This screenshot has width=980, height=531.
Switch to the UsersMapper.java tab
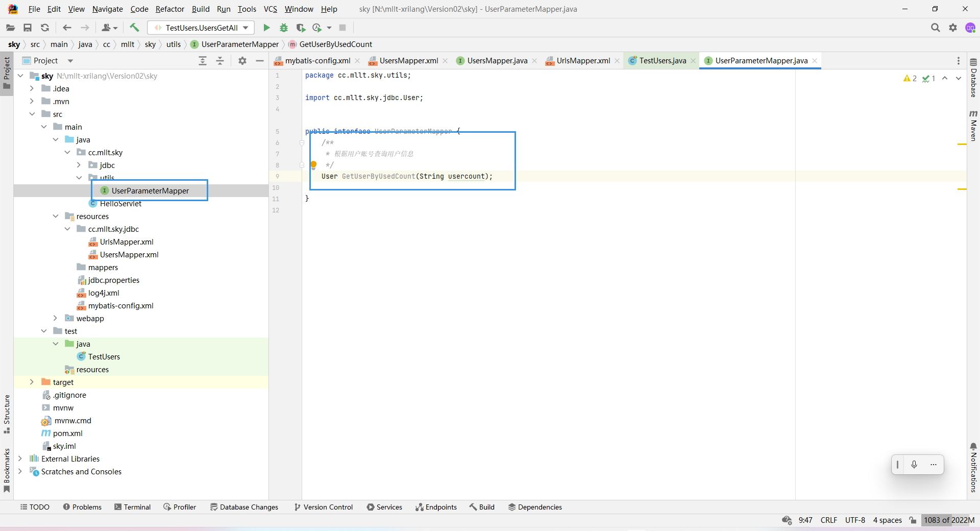(x=497, y=61)
